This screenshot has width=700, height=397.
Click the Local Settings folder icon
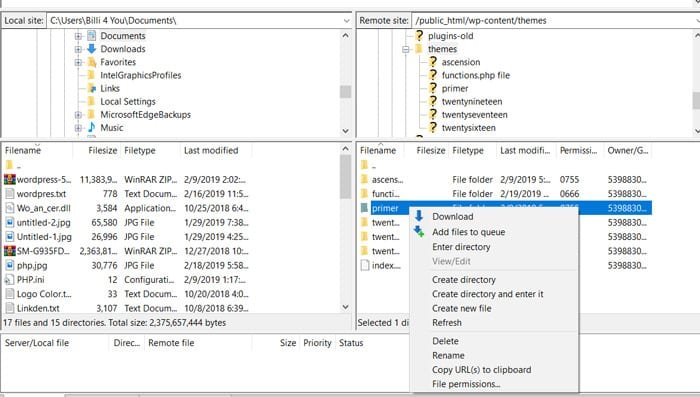click(x=92, y=101)
